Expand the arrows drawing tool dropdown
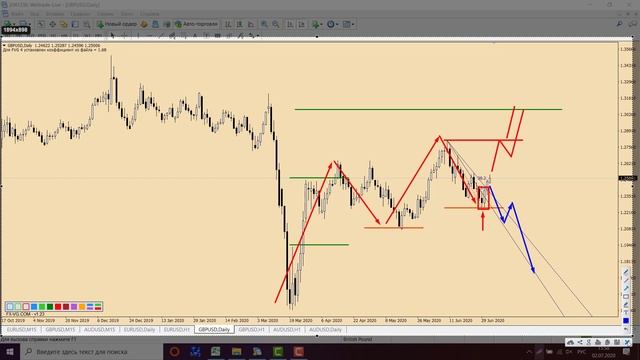 click(x=258, y=36)
